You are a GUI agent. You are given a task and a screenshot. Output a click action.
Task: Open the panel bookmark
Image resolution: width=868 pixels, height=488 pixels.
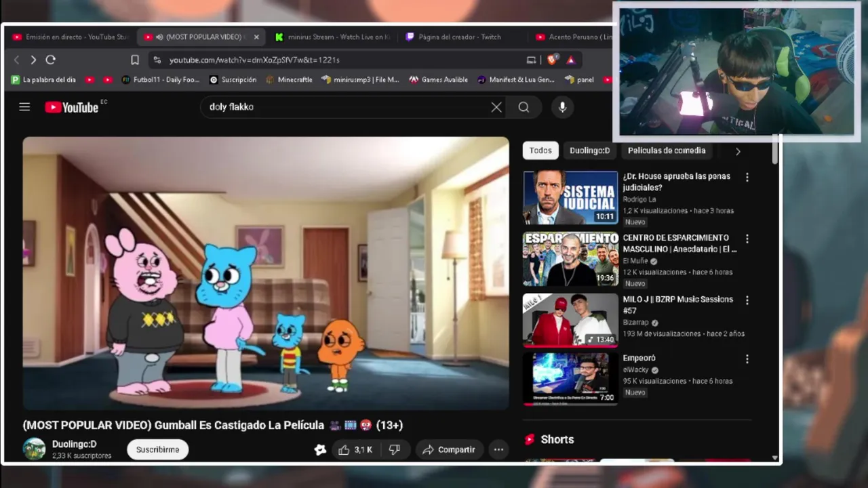[x=580, y=79]
